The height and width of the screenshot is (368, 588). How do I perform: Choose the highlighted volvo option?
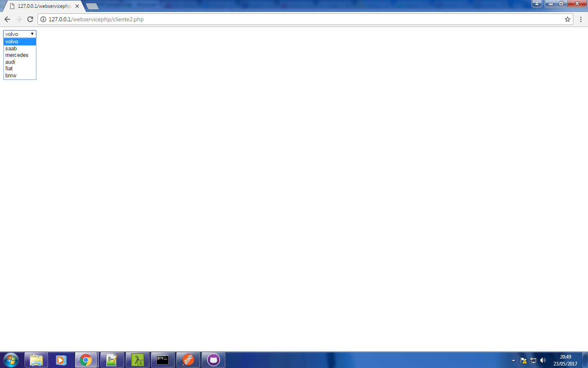(x=20, y=42)
